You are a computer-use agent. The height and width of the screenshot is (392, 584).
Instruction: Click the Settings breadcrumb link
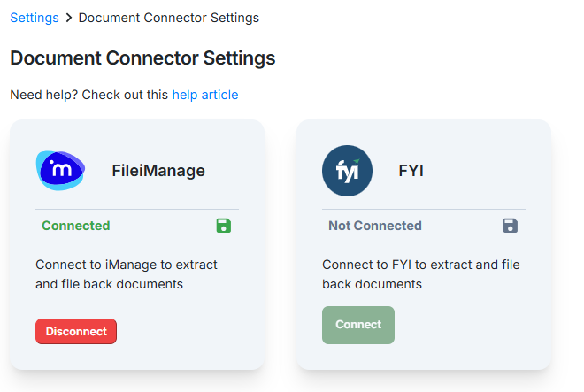[35, 18]
